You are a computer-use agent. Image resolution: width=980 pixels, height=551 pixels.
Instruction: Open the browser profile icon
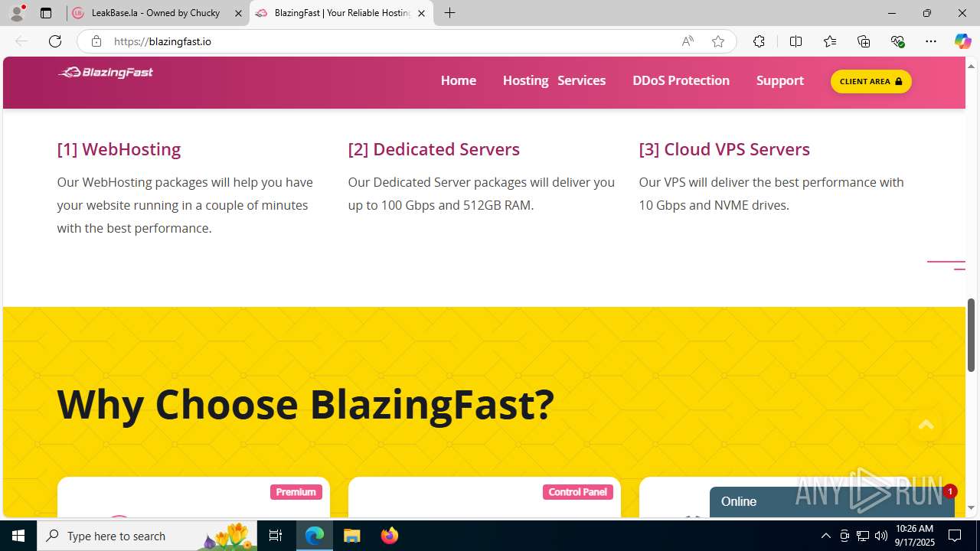tap(17, 13)
